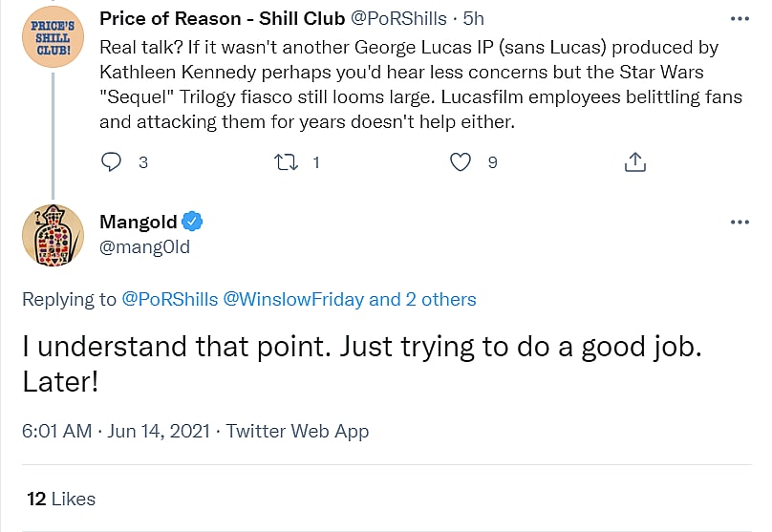Screen dimensions: 772x532
Task: View the 12 Likes list
Action: 61,499
